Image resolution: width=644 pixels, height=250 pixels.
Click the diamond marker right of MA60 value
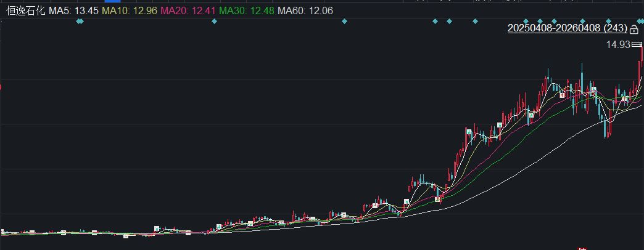coord(344,22)
